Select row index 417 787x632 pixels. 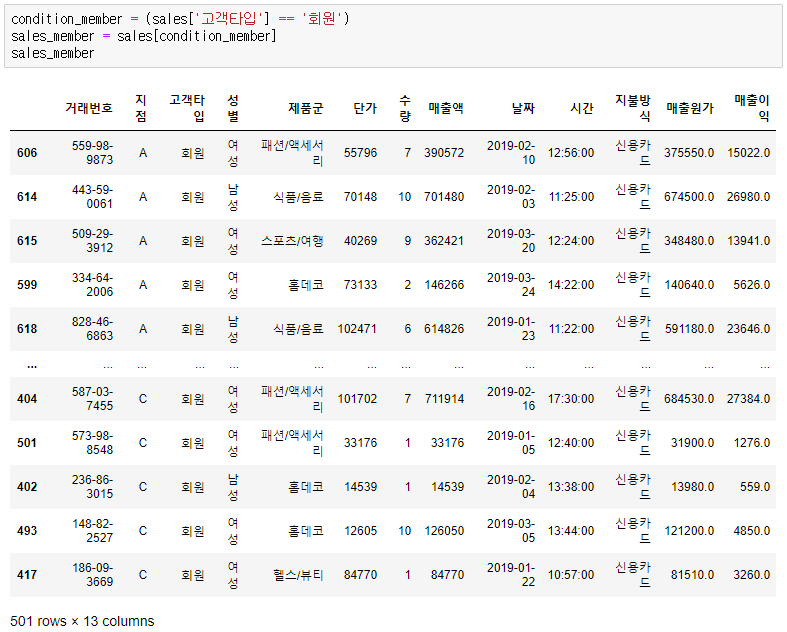pos(27,575)
